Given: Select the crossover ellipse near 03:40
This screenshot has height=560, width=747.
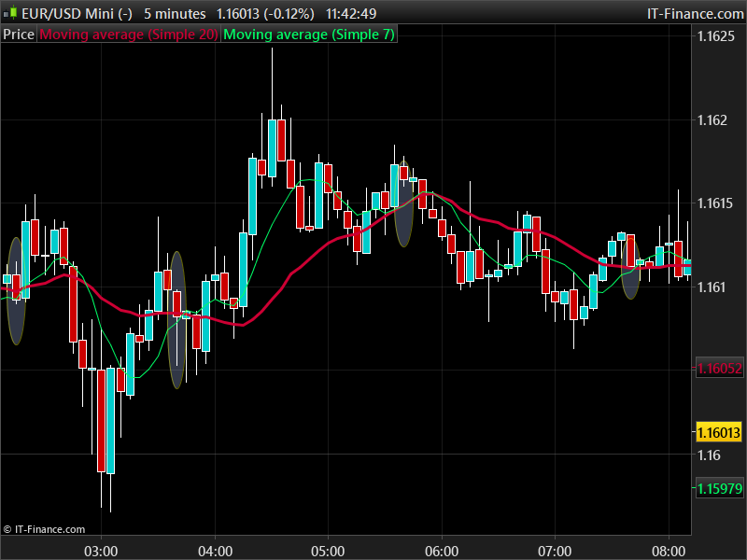Looking at the screenshot, I should point(176,320).
